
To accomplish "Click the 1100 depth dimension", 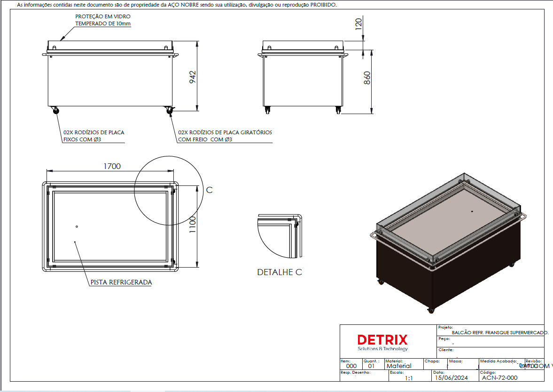I will (192, 226).
